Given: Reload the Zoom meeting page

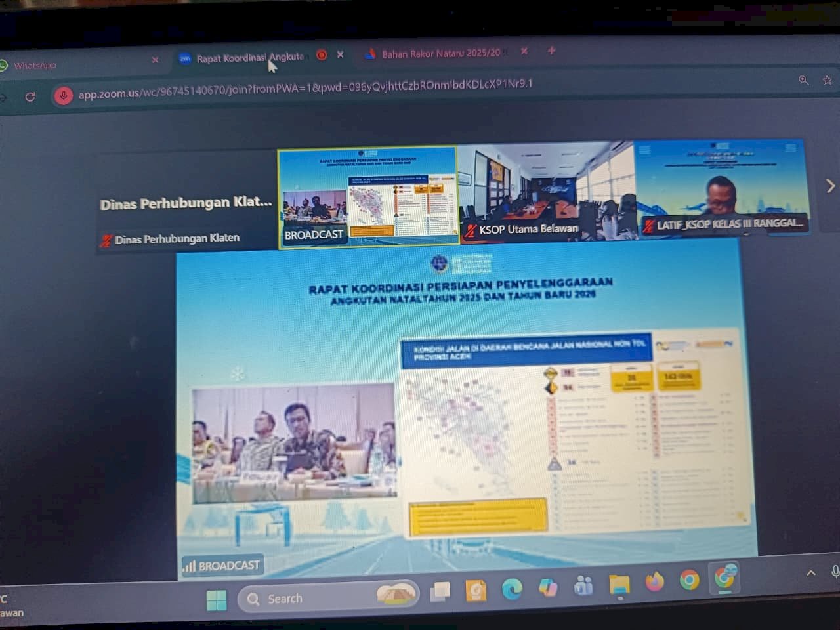Looking at the screenshot, I should pos(30,96).
